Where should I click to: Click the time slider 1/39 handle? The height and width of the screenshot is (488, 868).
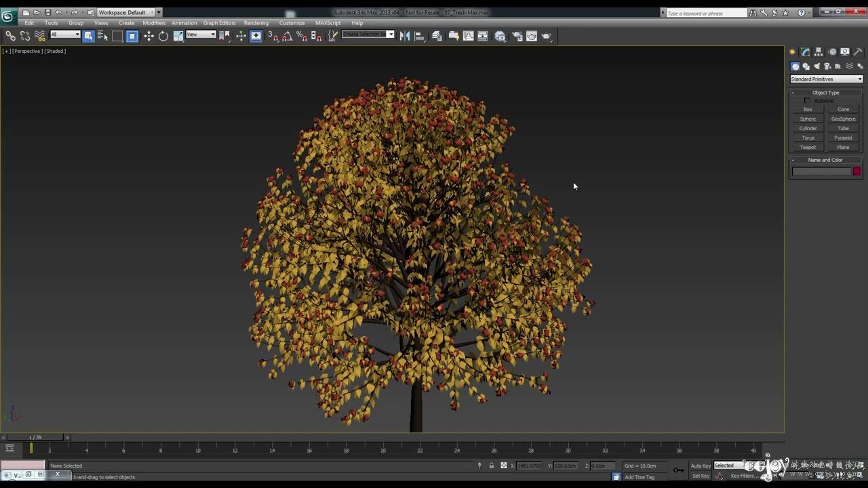coord(35,437)
